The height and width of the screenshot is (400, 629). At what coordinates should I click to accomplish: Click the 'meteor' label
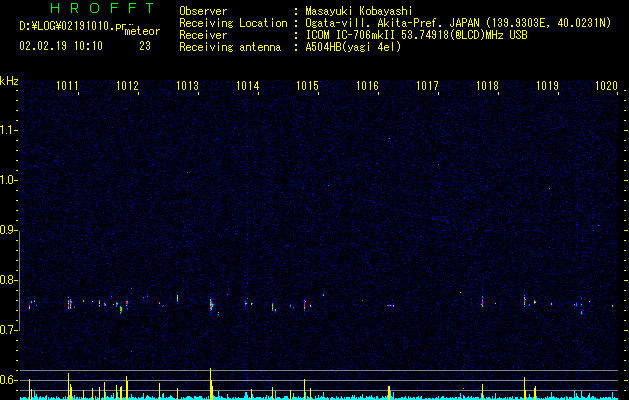[142, 32]
